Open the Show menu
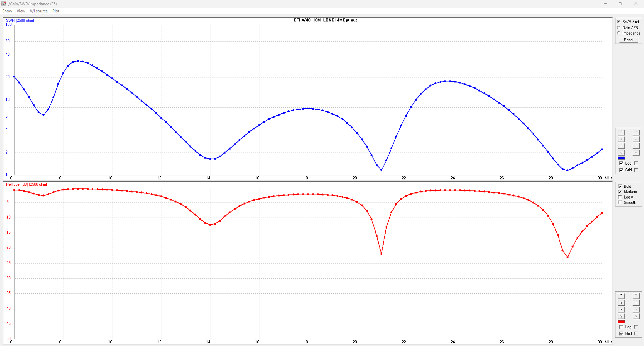 click(7, 11)
